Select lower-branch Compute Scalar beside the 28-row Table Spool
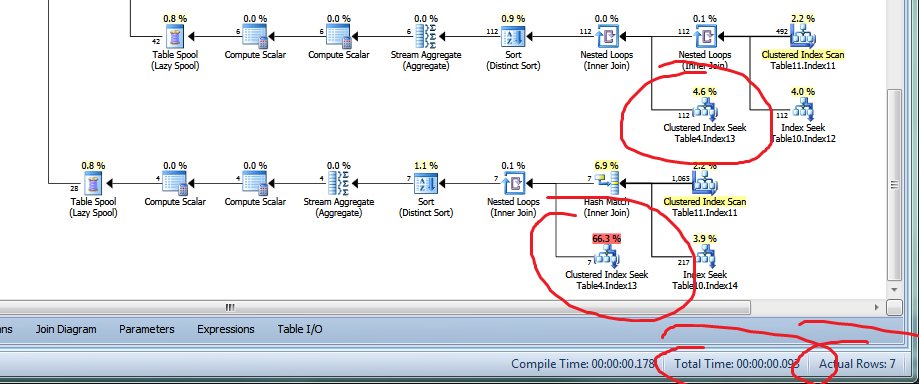Image resolution: width=919 pixels, height=384 pixels. [x=175, y=184]
